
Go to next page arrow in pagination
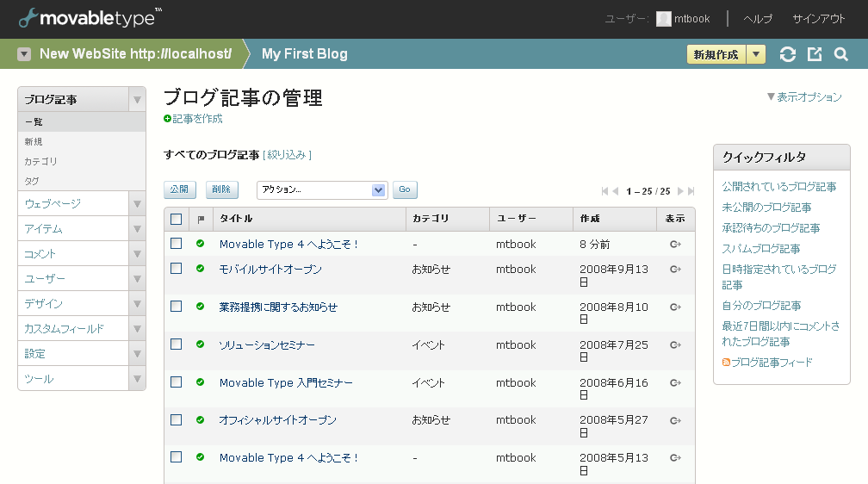(x=680, y=191)
